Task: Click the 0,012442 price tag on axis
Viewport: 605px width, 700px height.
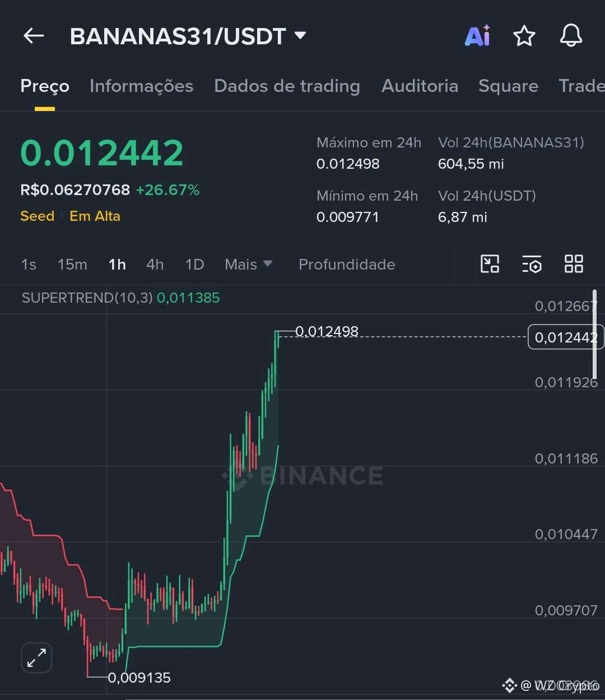Action: pos(566,337)
